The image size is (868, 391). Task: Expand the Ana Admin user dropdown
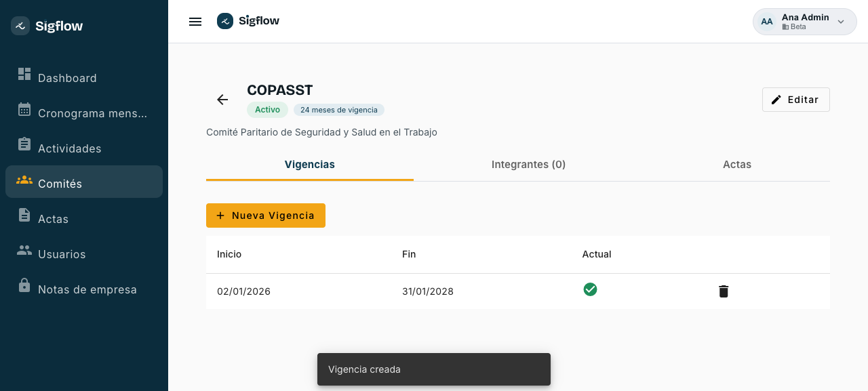(x=841, y=22)
